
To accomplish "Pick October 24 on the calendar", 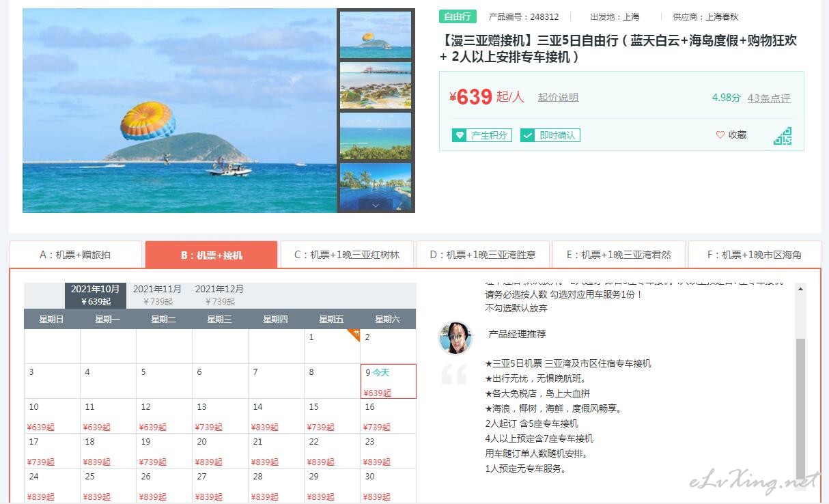I will click(x=52, y=486).
